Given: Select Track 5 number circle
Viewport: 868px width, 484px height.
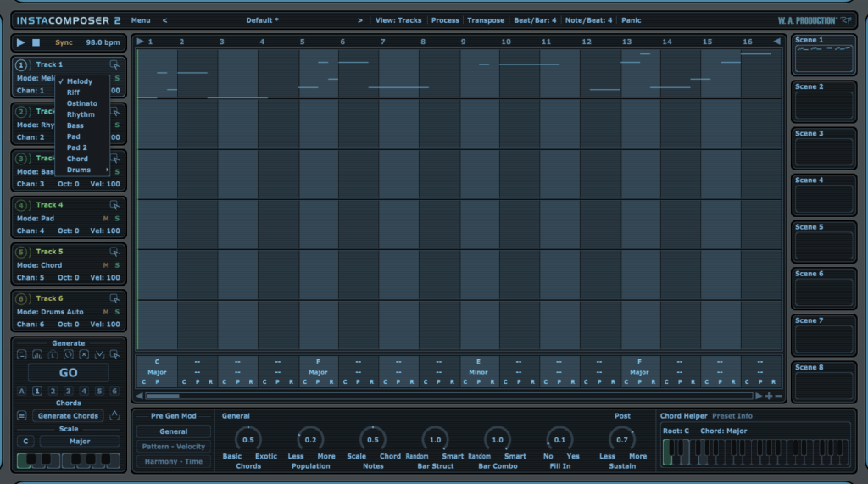Looking at the screenshot, I should [21, 252].
